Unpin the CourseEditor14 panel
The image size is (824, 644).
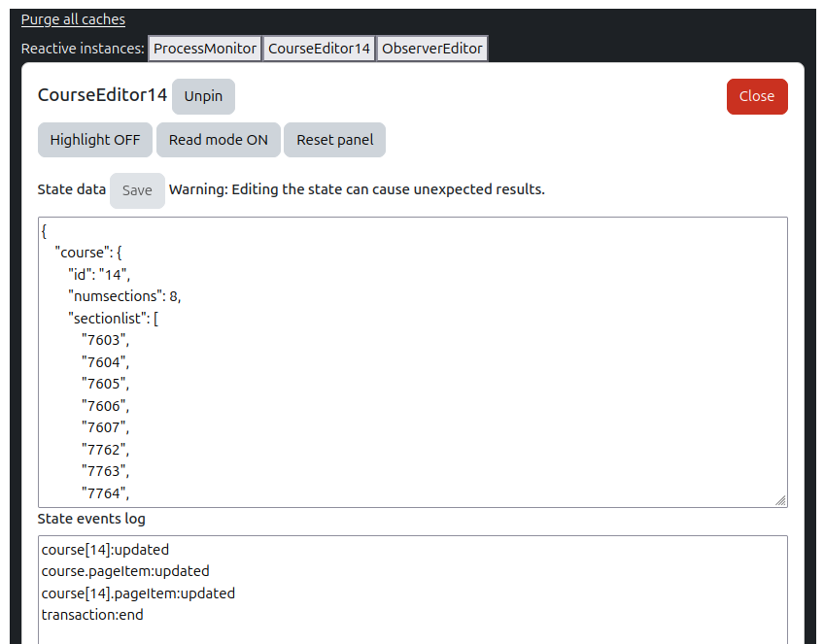(x=203, y=96)
